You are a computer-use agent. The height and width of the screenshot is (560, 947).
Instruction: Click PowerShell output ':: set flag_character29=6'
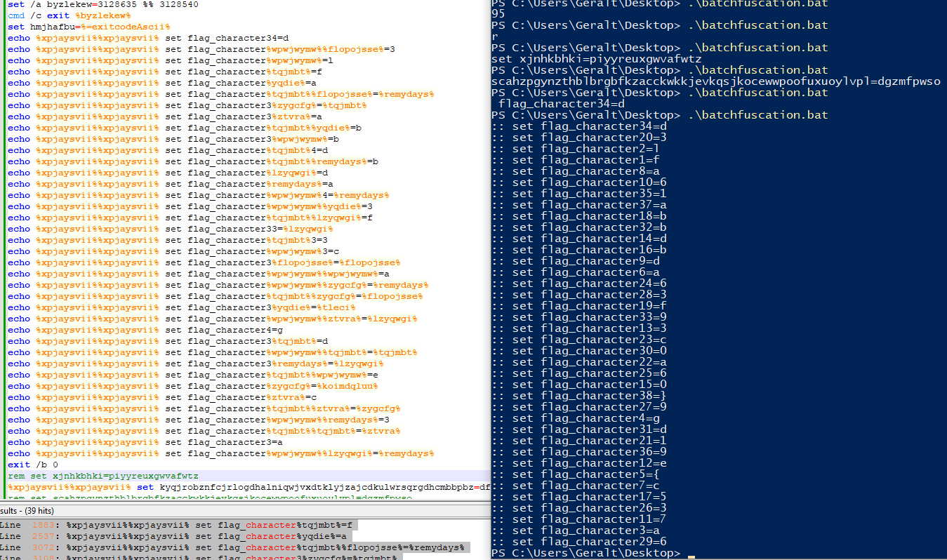(x=580, y=542)
